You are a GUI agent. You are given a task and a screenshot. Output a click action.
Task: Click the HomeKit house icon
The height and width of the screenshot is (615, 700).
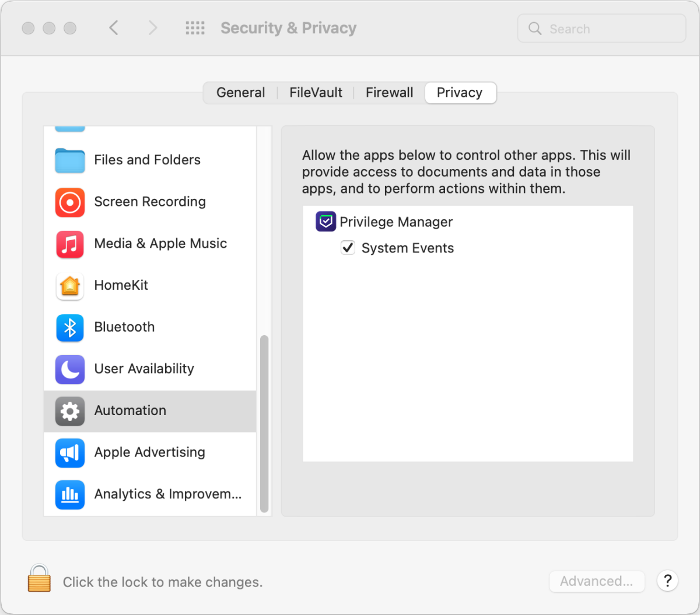point(70,286)
